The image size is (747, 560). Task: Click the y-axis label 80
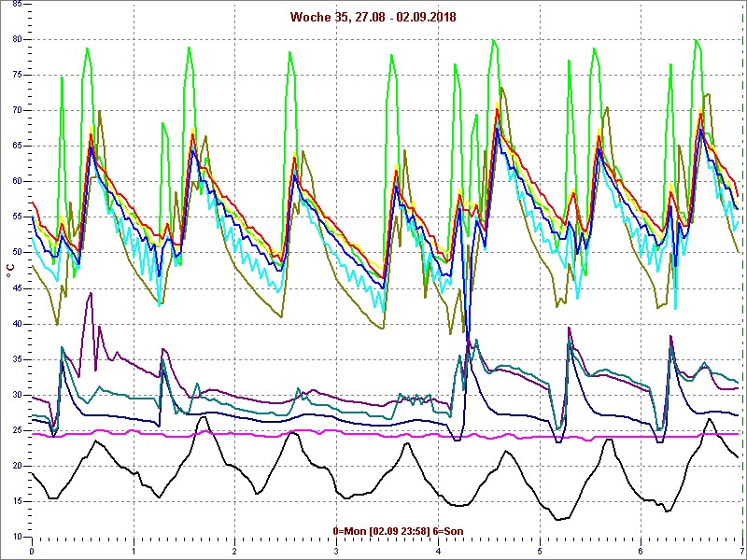coord(17,39)
